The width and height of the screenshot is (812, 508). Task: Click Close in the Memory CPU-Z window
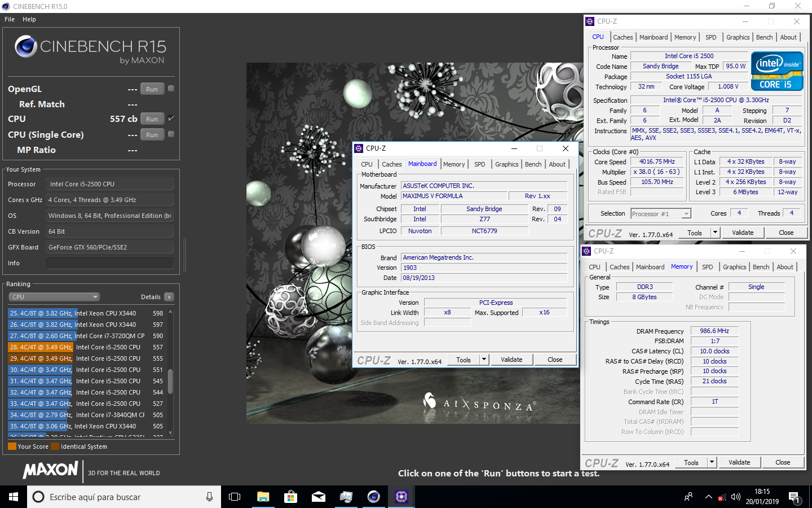tap(783, 462)
